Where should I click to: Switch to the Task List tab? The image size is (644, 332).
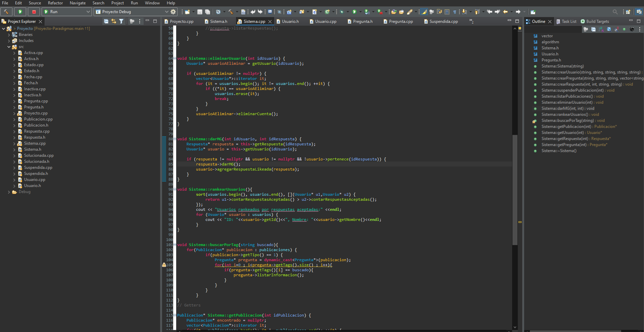[566, 21]
